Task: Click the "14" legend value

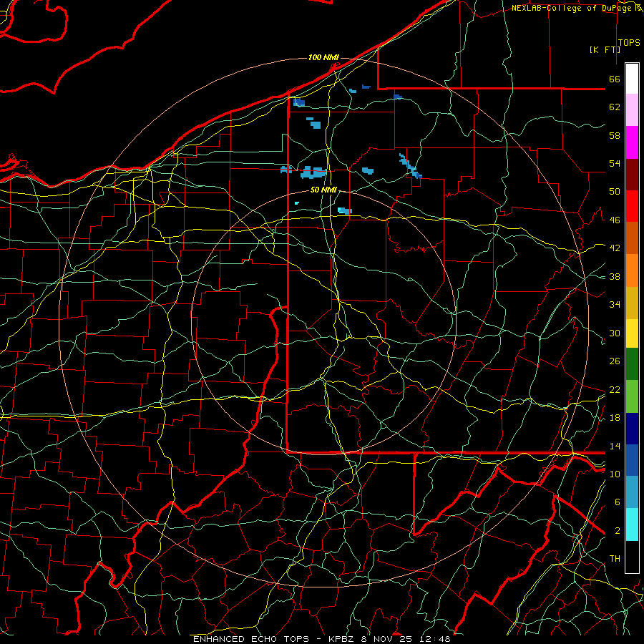Action: pos(615,446)
